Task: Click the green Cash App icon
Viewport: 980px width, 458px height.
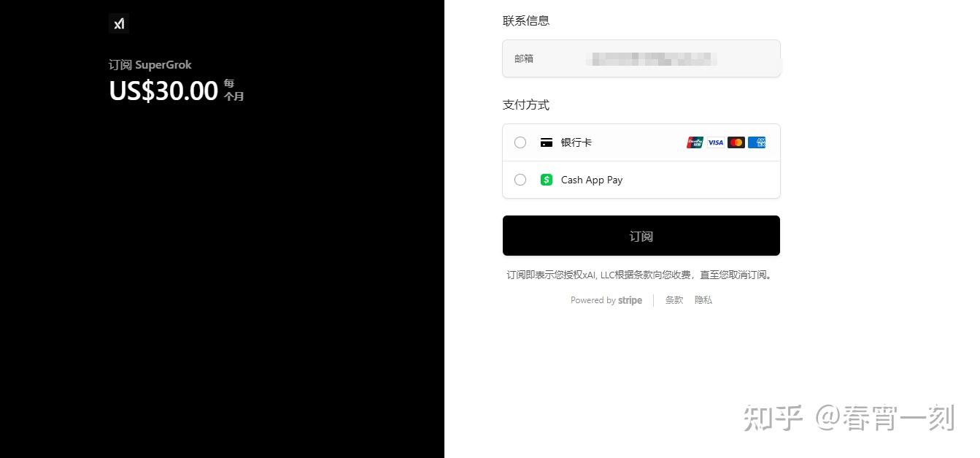Action: click(x=546, y=180)
